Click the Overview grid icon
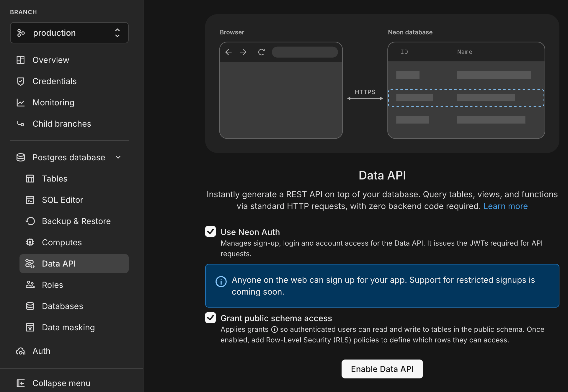The image size is (568, 392). pyautogui.click(x=21, y=60)
